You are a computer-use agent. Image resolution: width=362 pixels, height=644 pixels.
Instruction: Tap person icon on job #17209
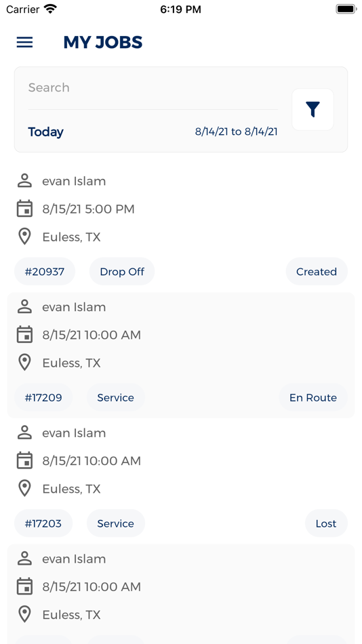[24, 307]
